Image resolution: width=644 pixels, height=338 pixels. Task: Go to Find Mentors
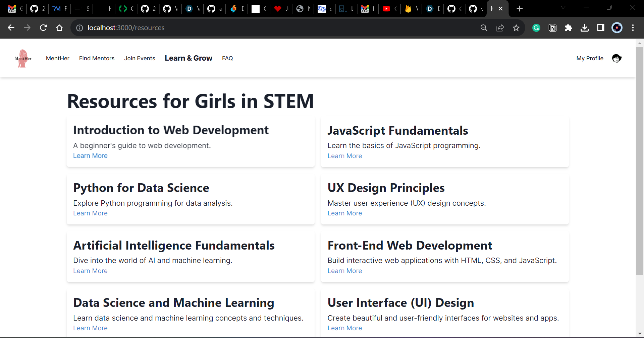(x=97, y=58)
